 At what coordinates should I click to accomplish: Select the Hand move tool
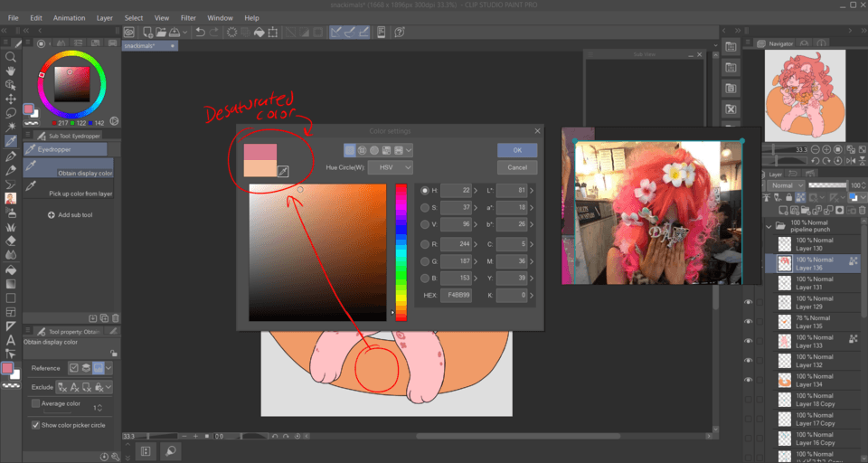(x=11, y=71)
